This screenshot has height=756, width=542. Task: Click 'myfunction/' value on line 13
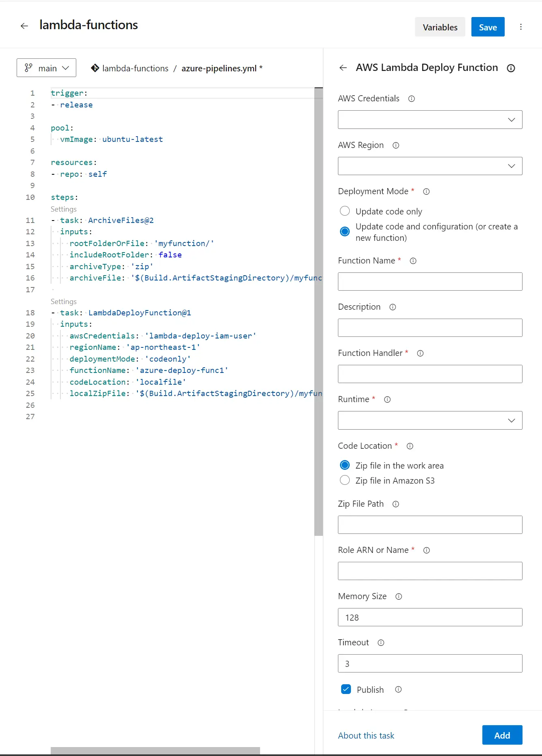(184, 243)
